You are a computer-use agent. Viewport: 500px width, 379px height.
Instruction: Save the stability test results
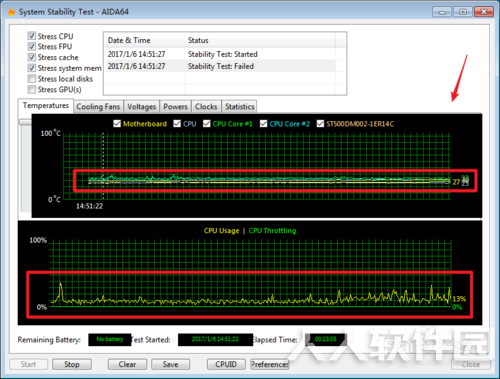170,364
